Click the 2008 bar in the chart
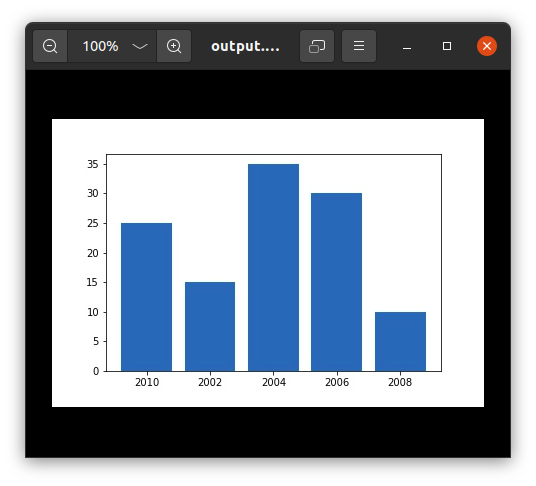536x486 pixels. coord(400,341)
